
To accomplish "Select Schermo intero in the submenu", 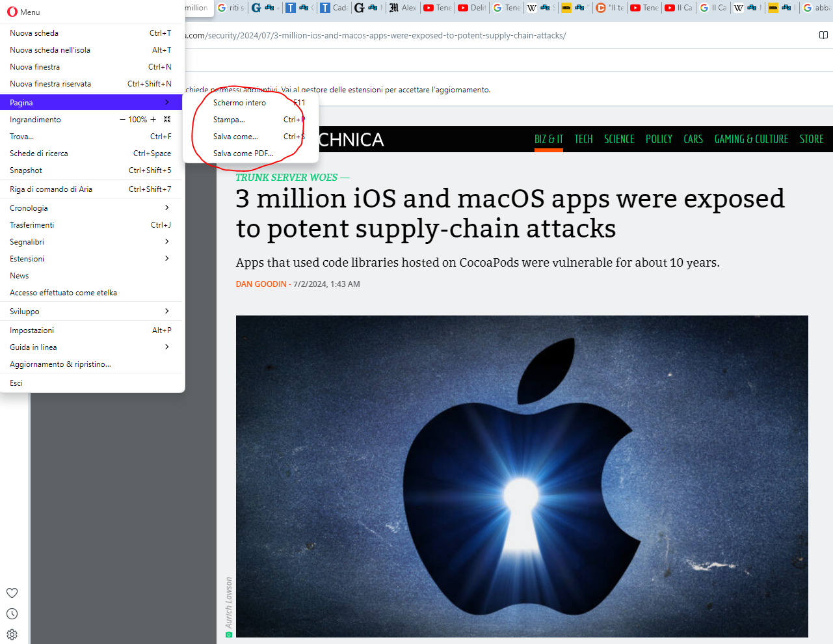I will pos(251,103).
